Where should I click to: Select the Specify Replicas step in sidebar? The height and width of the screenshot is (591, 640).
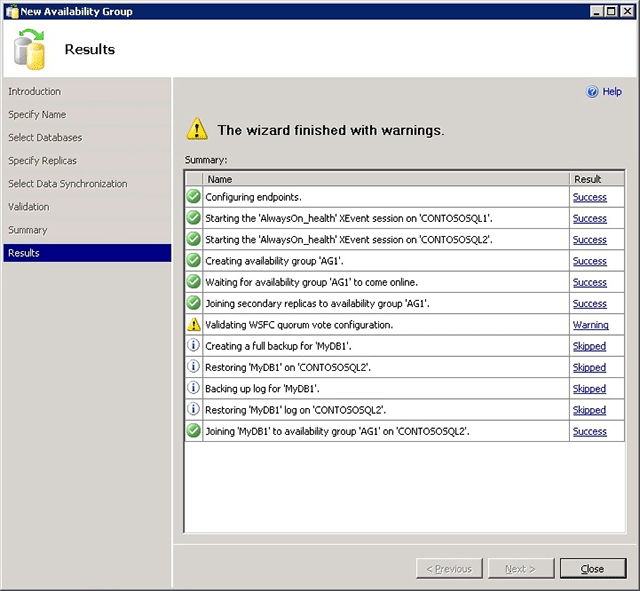(42, 161)
